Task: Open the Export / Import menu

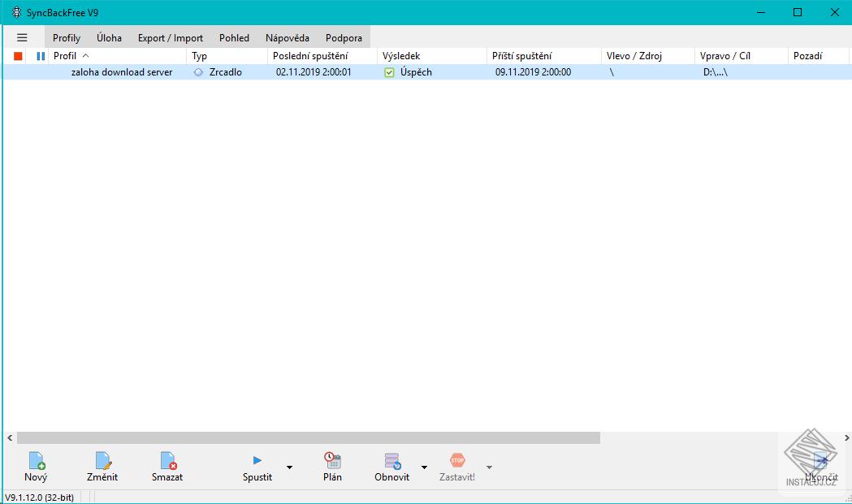Action: point(170,38)
